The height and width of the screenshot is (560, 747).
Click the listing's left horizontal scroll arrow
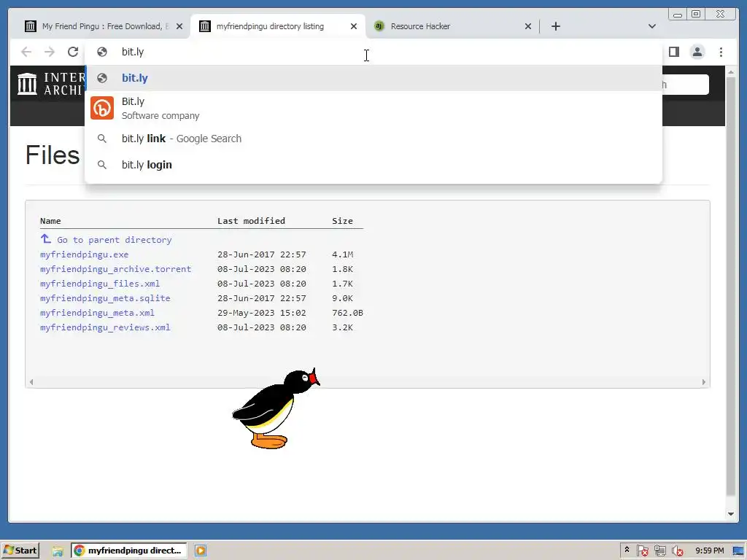click(31, 382)
